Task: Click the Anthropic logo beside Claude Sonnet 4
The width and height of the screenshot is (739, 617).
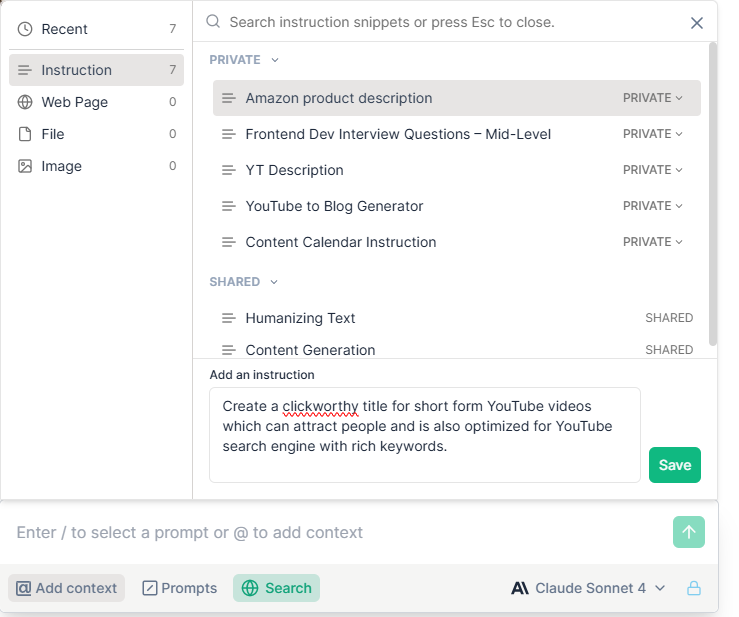Action: point(520,588)
